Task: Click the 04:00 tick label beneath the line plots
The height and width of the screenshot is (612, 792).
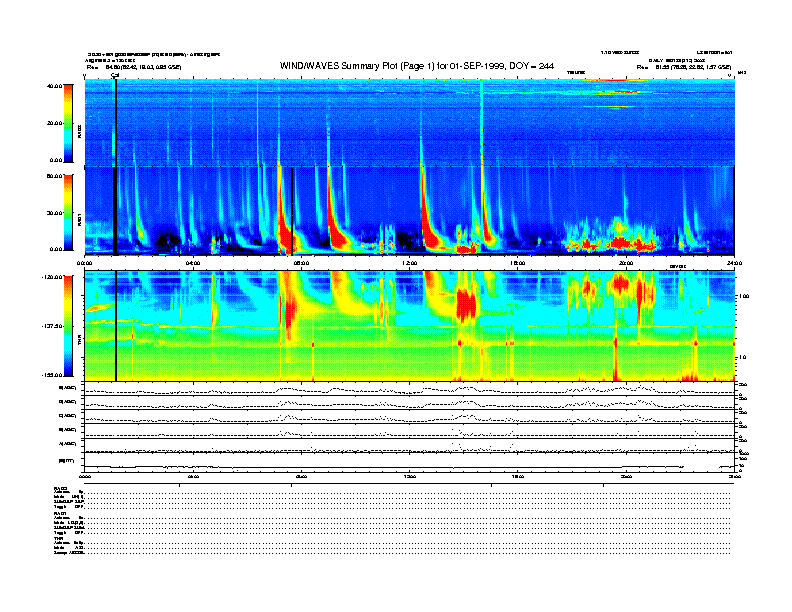Action: pos(193,476)
